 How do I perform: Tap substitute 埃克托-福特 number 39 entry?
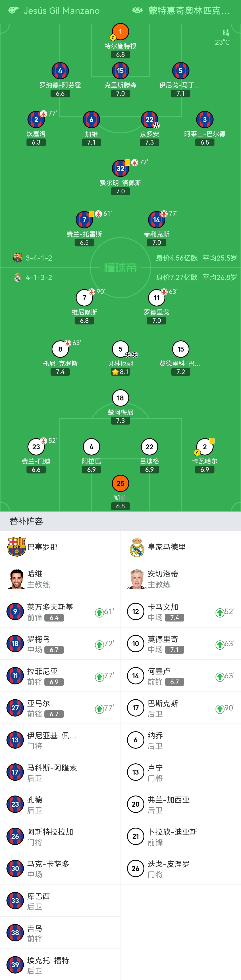tap(60, 965)
